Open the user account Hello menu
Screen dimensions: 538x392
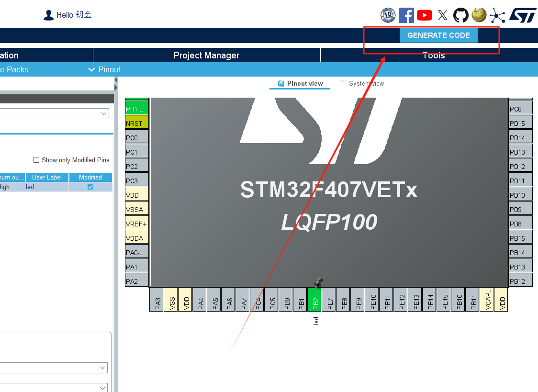point(67,15)
